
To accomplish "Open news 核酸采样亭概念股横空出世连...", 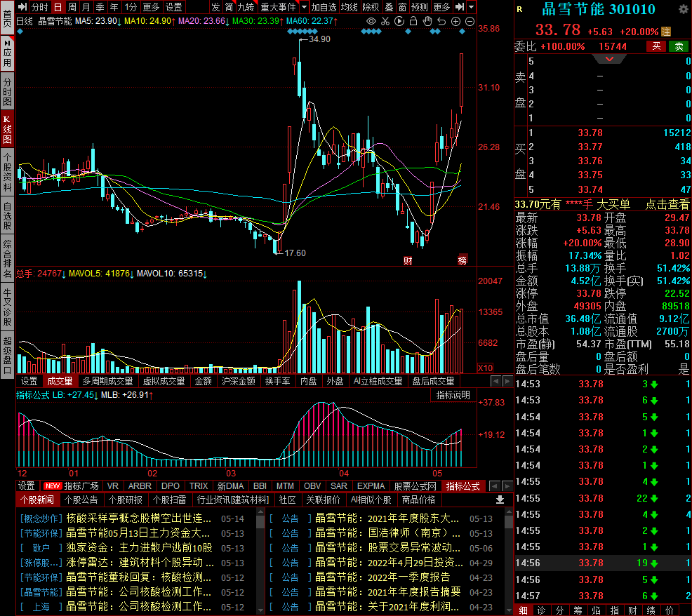I will click(138, 518).
